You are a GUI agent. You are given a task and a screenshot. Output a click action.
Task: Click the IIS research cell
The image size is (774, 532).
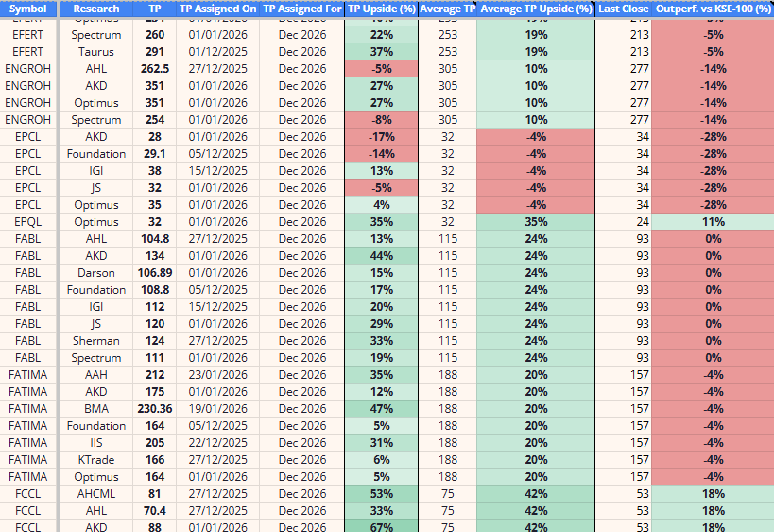[96, 443]
